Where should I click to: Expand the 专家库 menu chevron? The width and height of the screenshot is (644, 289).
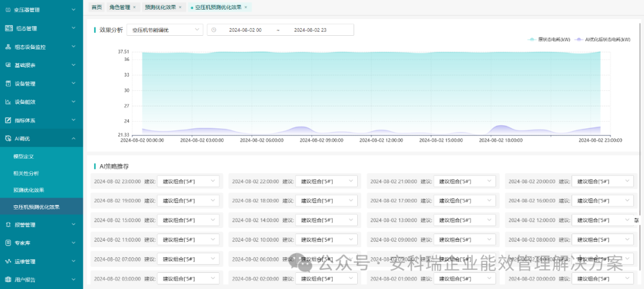tap(73, 243)
